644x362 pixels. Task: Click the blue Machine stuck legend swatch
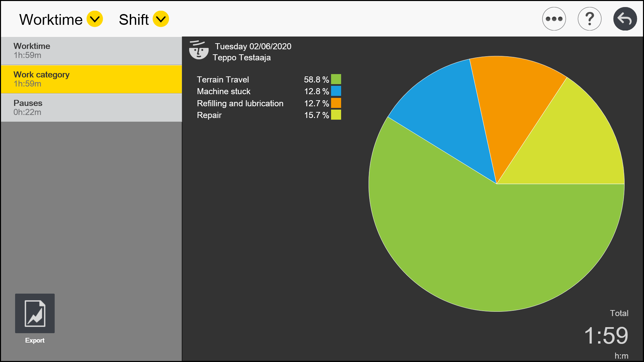(336, 91)
